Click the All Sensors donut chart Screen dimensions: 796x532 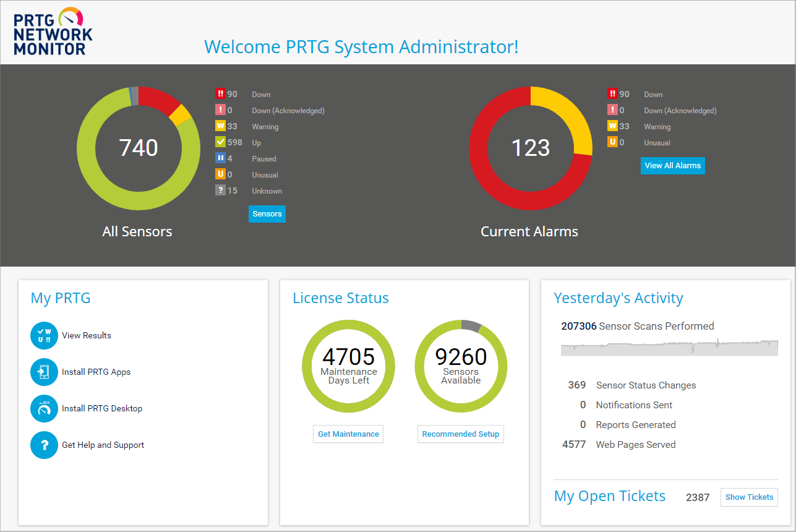pos(85,148)
